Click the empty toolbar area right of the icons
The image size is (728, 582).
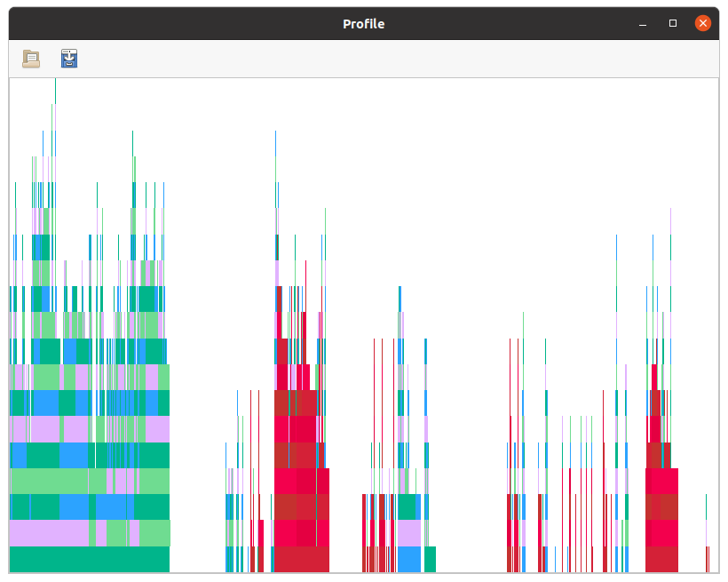(400, 59)
